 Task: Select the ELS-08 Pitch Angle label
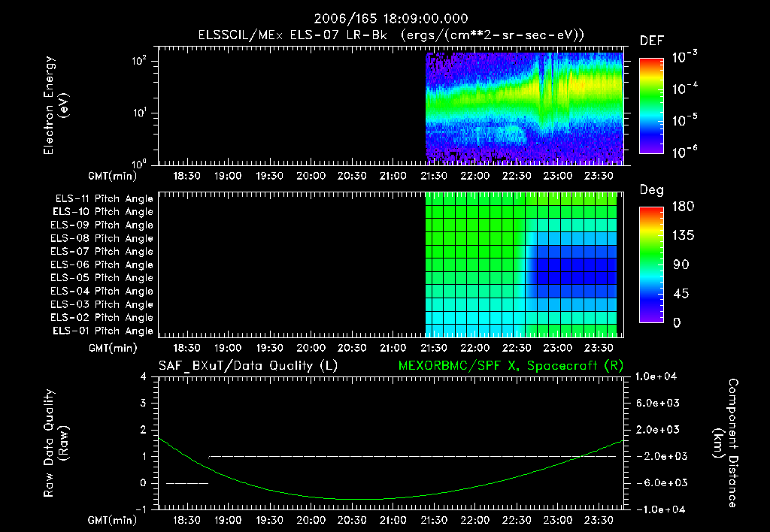tap(102, 238)
